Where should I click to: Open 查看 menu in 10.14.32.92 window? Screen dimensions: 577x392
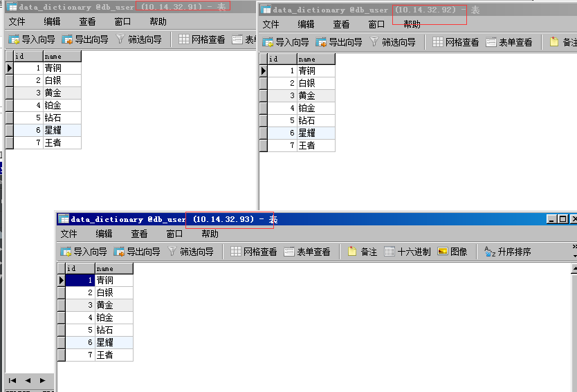click(x=342, y=24)
